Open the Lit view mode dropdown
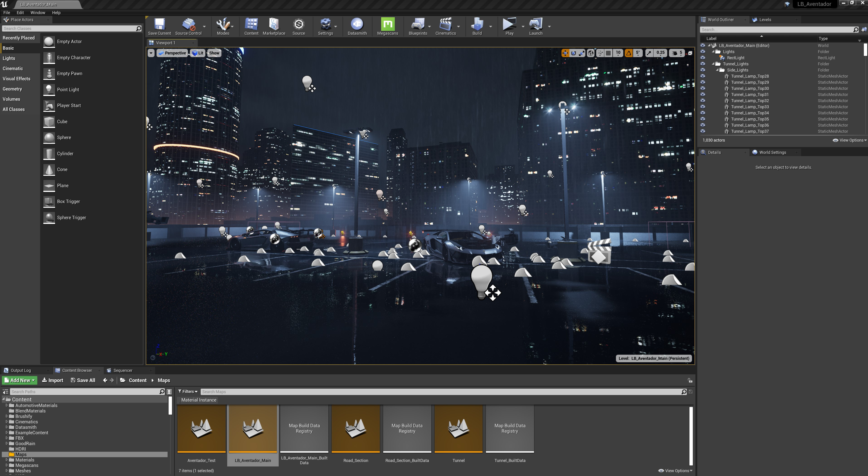Viewport: 868px width, 476px height. click(198, 53)
